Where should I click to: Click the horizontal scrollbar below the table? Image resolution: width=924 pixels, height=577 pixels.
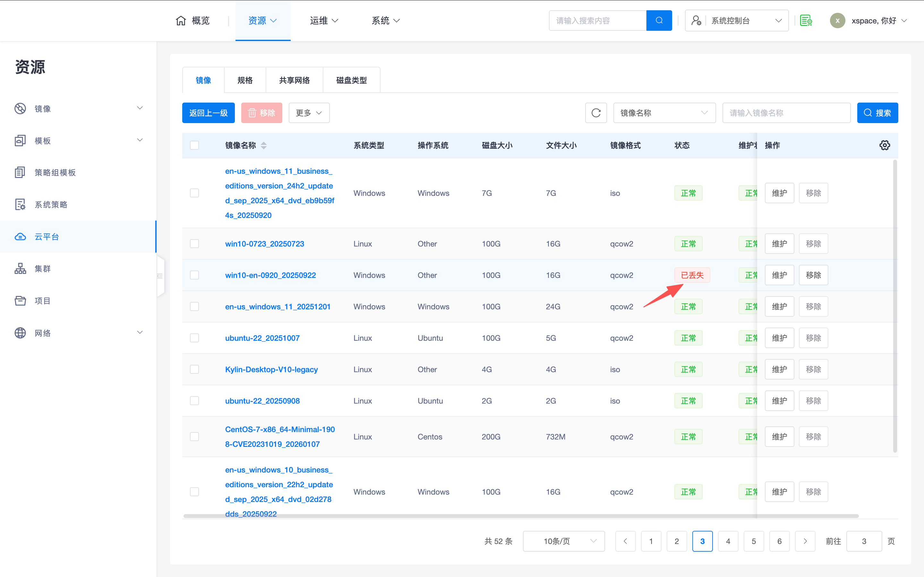click(x=521, y=516)
